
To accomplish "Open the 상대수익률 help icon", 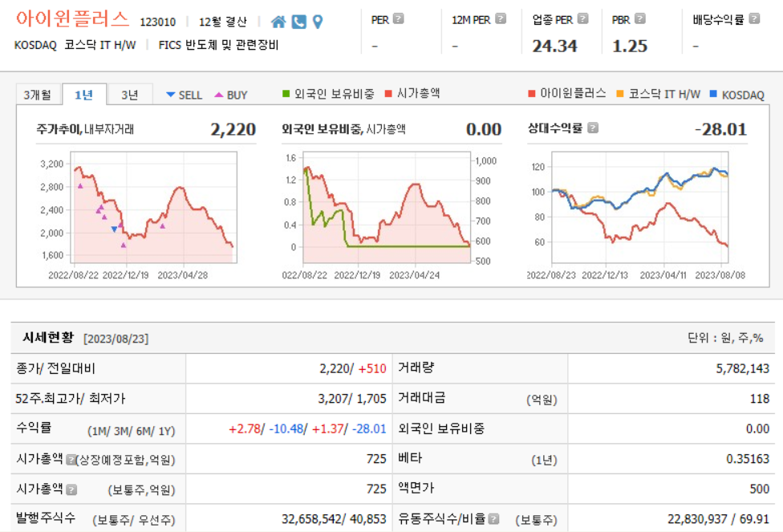I will pos(593,128).
